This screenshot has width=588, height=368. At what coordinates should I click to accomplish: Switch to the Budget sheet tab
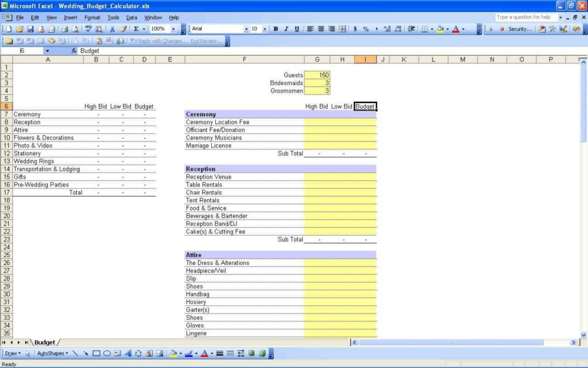tap(45, 342)
